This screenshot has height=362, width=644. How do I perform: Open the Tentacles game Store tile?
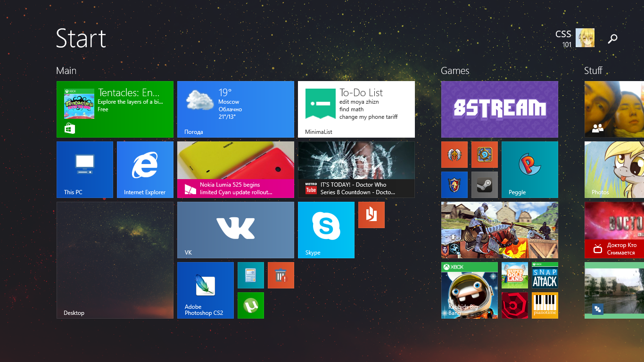tap(115, 109)
